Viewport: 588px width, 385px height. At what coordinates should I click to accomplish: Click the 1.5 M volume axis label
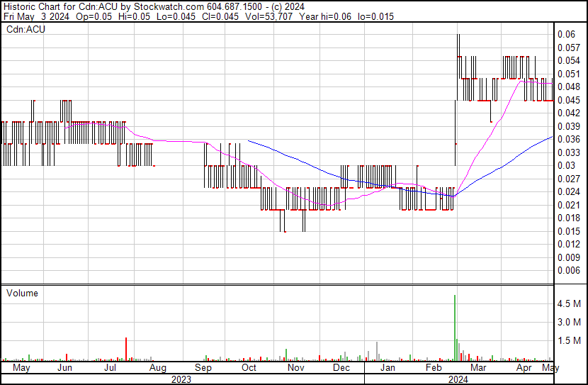569,340
